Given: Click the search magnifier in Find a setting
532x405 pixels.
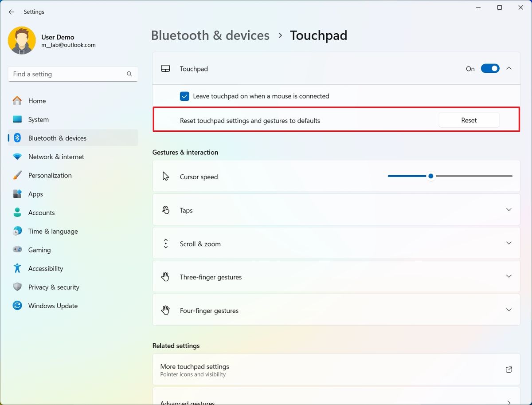Looking at the screenshot, I should (129, 74).
